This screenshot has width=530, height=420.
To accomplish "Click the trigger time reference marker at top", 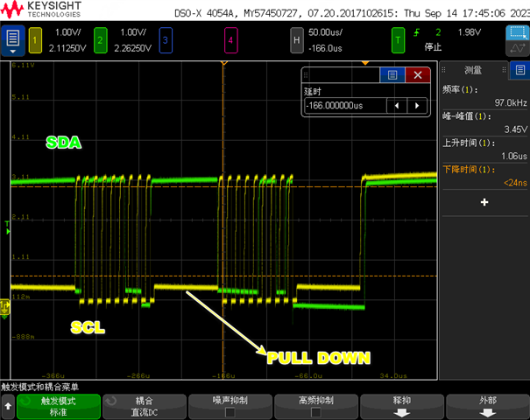I will (x=223, y=63).
